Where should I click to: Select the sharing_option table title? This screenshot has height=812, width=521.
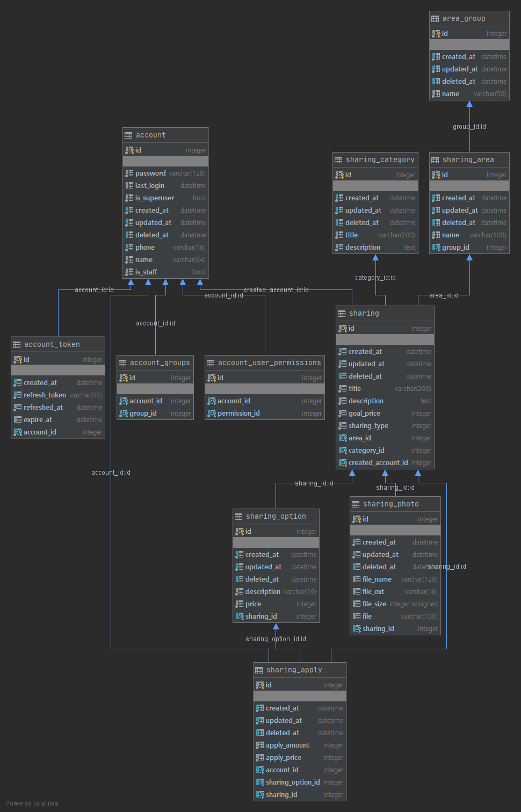pos(276,517)
